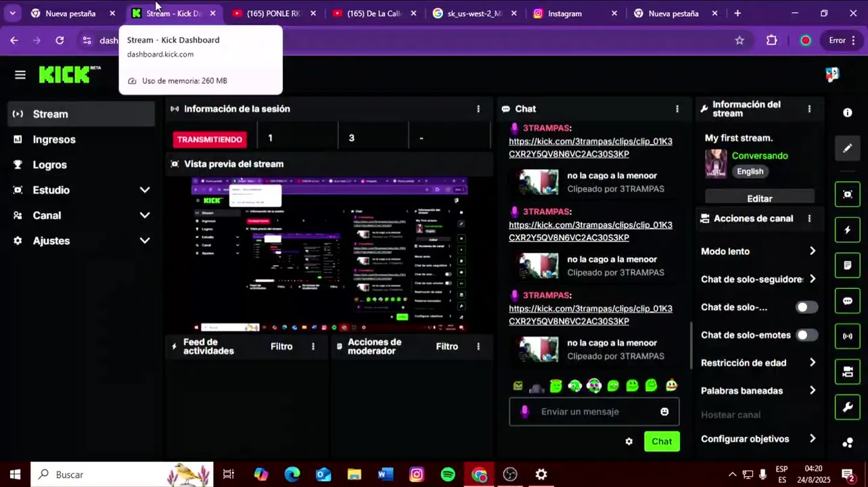Click the stream preview icon in the right sidebar
Image resolution: width=868 pixels, height=487 pixels.
point(848,195)
